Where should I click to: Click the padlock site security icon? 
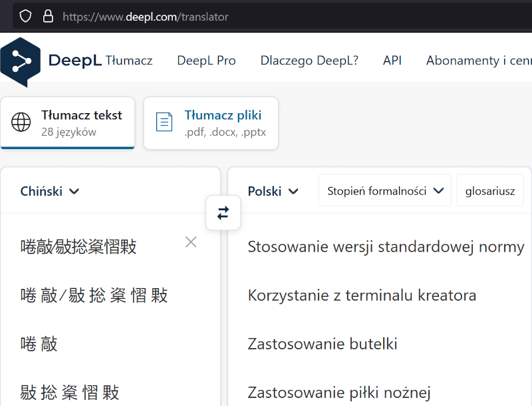coord(48,17)
